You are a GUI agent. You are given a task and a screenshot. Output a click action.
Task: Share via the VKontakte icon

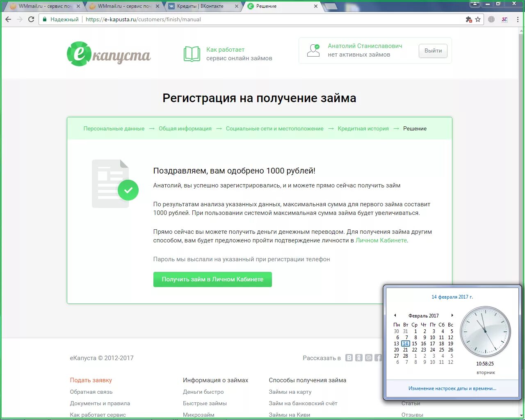click(349, 358)
